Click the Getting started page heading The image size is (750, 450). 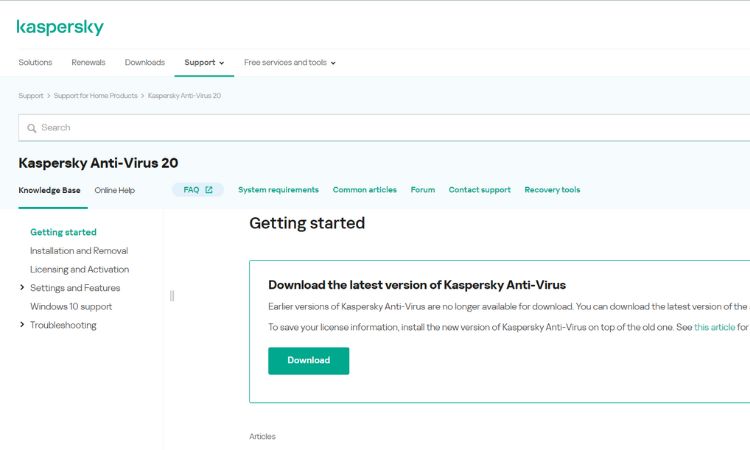307,223
